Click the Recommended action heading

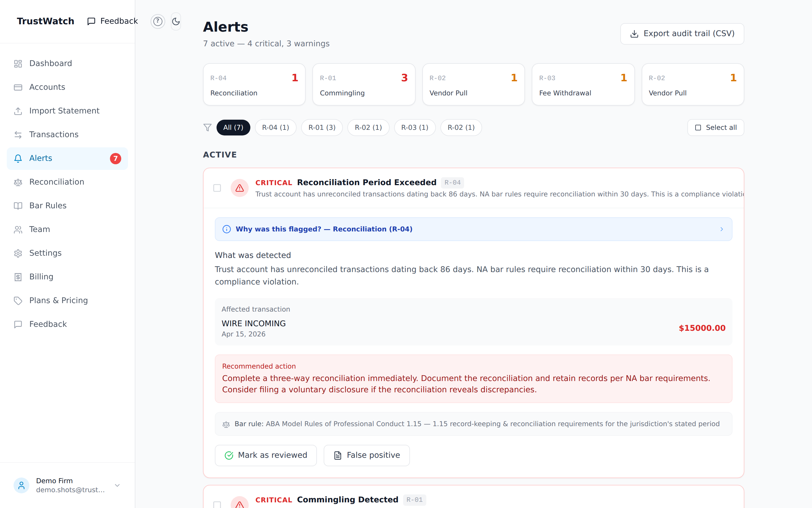(x=259, y=366)
